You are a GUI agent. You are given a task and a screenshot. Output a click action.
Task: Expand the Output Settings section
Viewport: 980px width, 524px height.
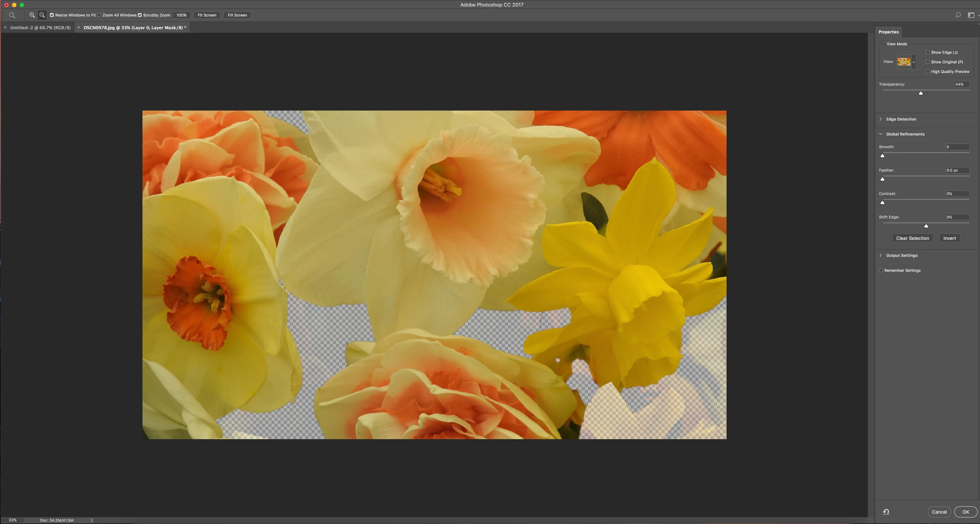tap(881, 255)
